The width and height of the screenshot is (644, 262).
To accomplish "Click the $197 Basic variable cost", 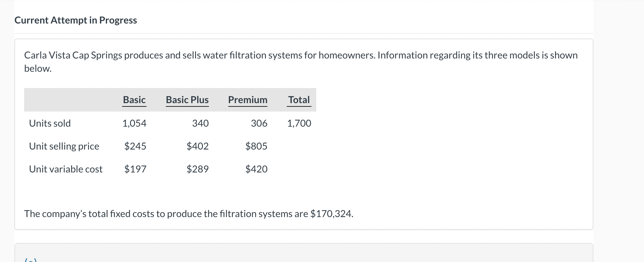I will 135,169.
